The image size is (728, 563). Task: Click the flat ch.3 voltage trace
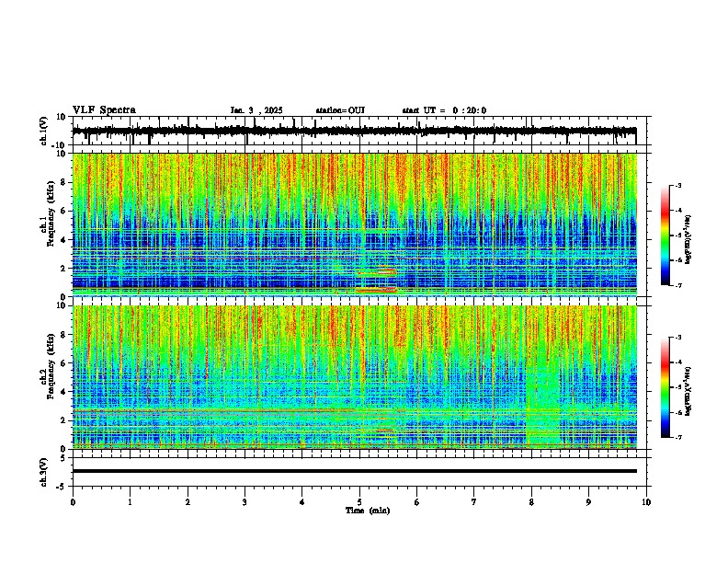click(354, 471)
